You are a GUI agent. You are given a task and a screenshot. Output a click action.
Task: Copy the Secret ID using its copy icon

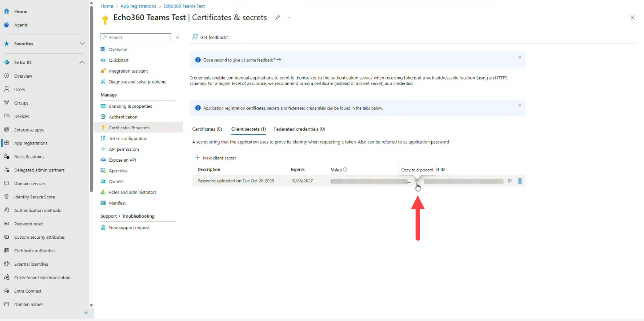tap(510, 181)
